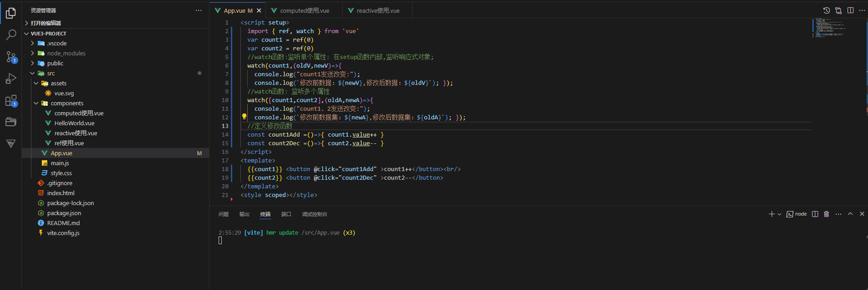Open README.md in the file tree
This screenshot has height=290, width=868.
point(115,223)
